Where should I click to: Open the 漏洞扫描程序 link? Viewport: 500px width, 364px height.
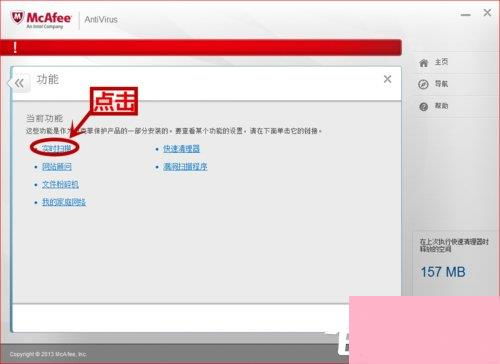[185, 166]
